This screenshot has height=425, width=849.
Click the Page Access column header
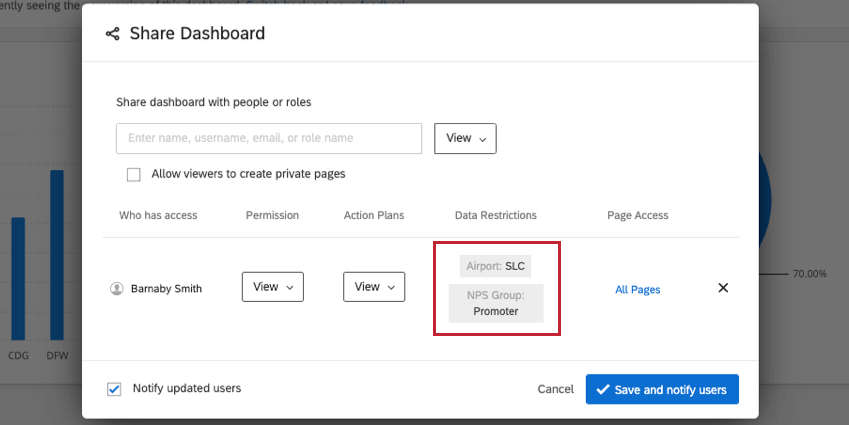(637, 215)
